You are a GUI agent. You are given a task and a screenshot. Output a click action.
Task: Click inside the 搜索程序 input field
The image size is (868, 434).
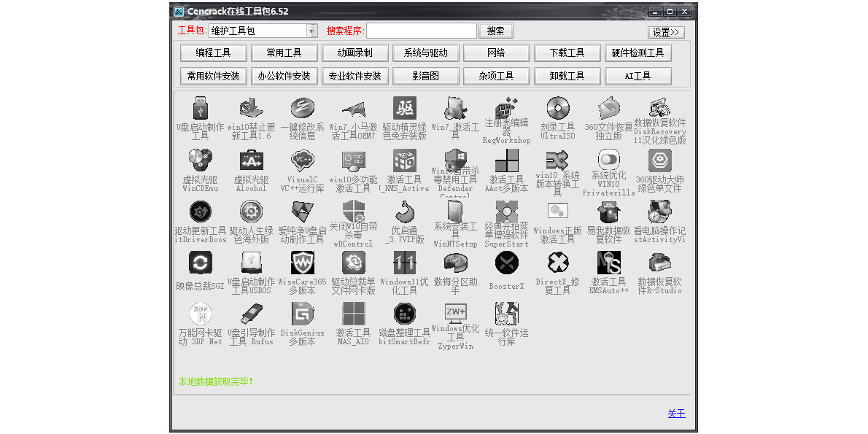pyautogui.click(x=422, y=30)
